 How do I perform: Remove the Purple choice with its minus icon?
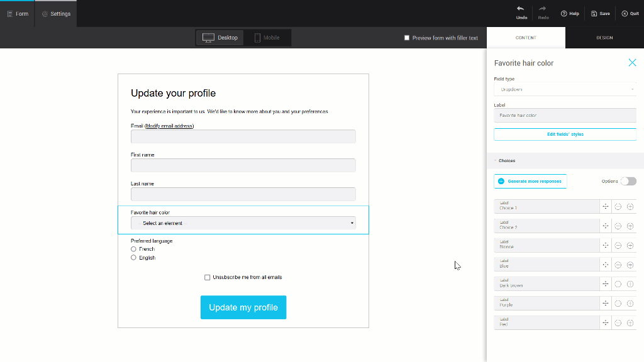point(617,303)
